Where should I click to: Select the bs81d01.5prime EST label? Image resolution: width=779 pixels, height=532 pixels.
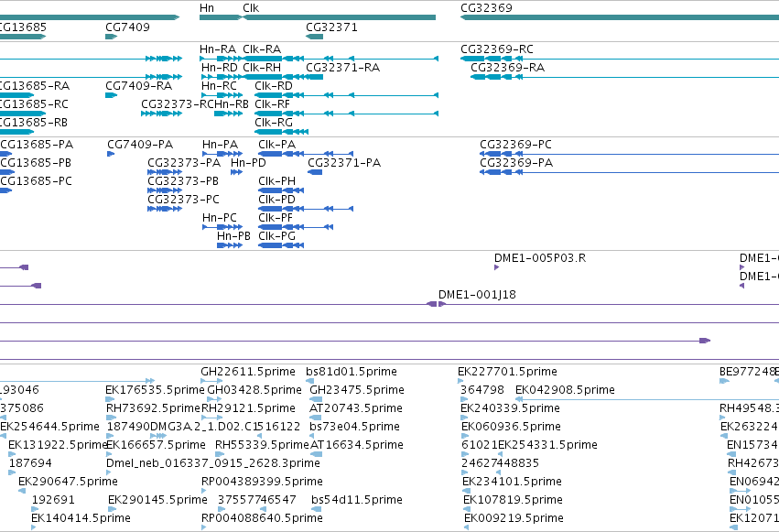click(x=352, y=372)
